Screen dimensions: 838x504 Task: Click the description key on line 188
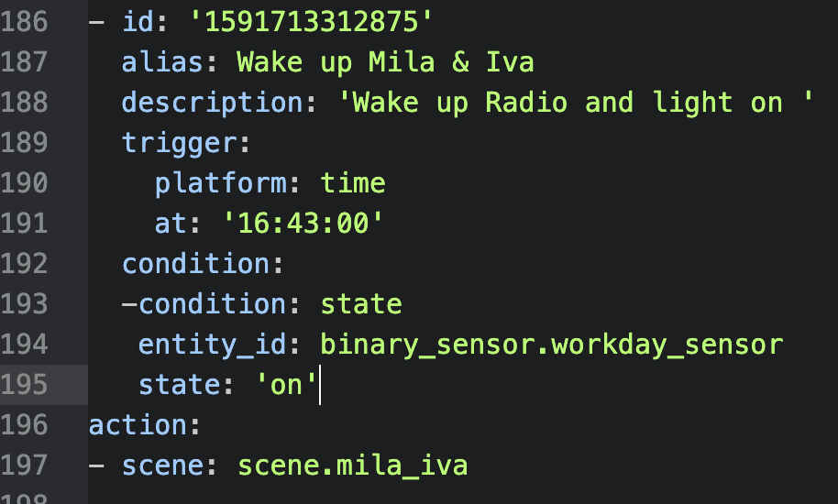tap(213, 103)
